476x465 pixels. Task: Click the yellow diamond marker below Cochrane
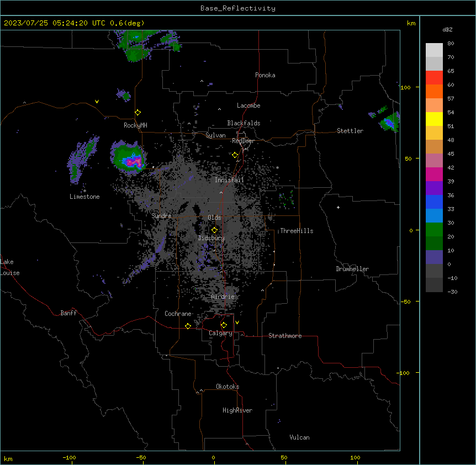pyautogui.click(x=188, y=326)
